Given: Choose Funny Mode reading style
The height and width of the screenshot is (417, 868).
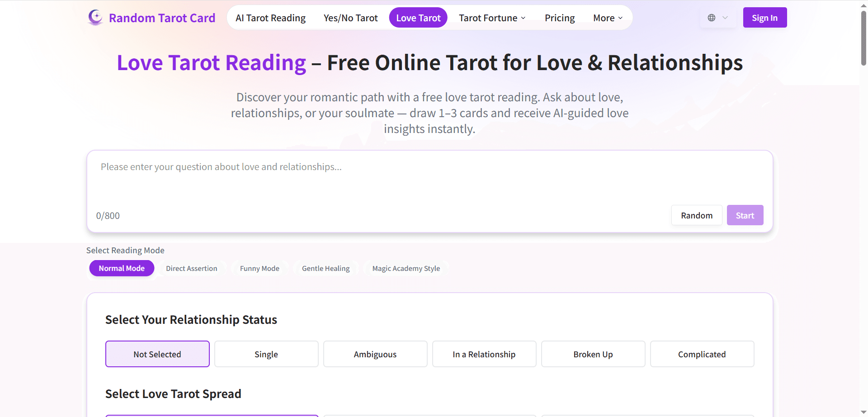Looking at the screenshot, I should pos(259,268).
